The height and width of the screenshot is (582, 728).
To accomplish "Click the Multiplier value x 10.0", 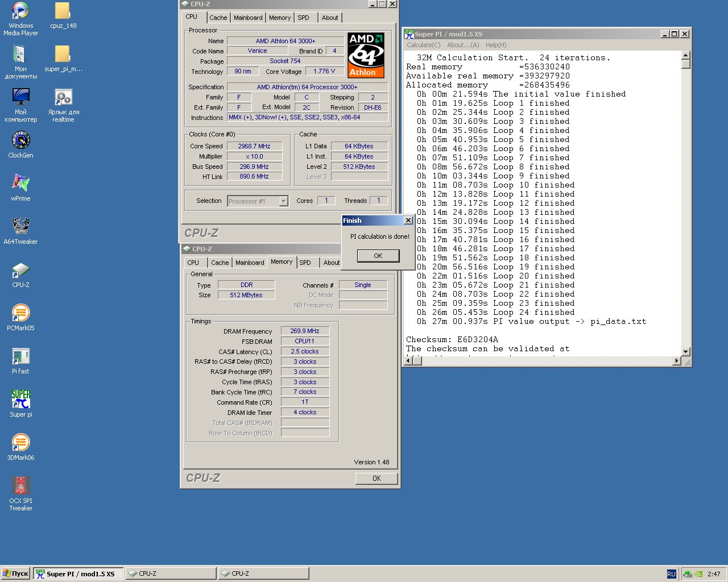I will pos(254,156).
